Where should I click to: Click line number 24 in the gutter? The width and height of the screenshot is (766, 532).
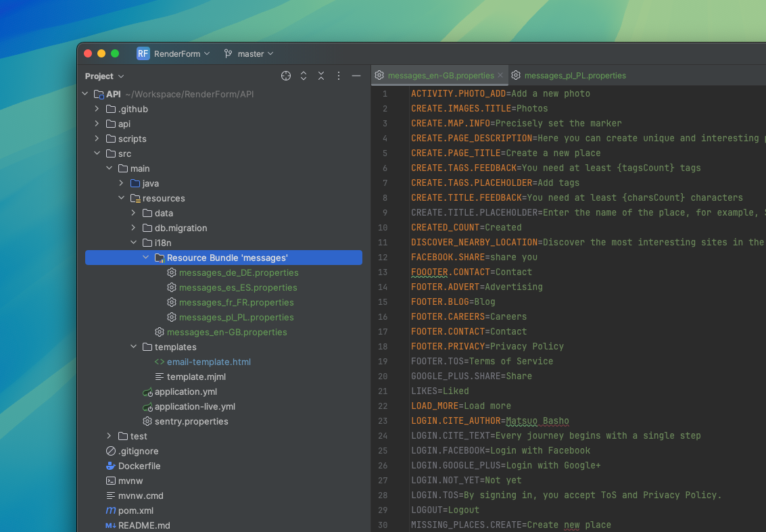[383, 436]
